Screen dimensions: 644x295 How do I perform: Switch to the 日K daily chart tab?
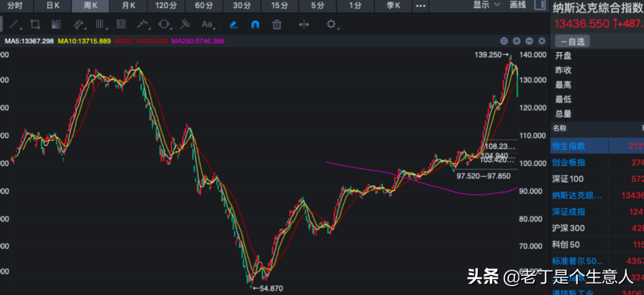pyautogui.click(x=52, y=6)
